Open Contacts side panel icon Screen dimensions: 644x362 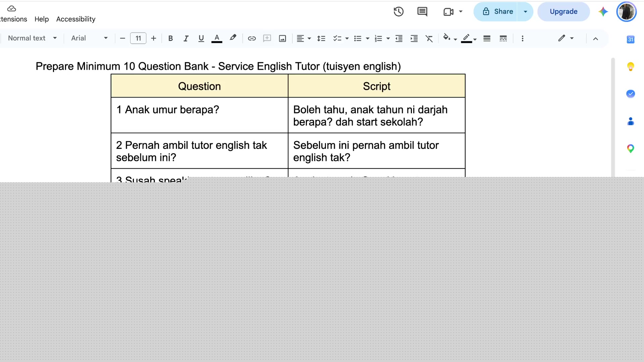631,121
